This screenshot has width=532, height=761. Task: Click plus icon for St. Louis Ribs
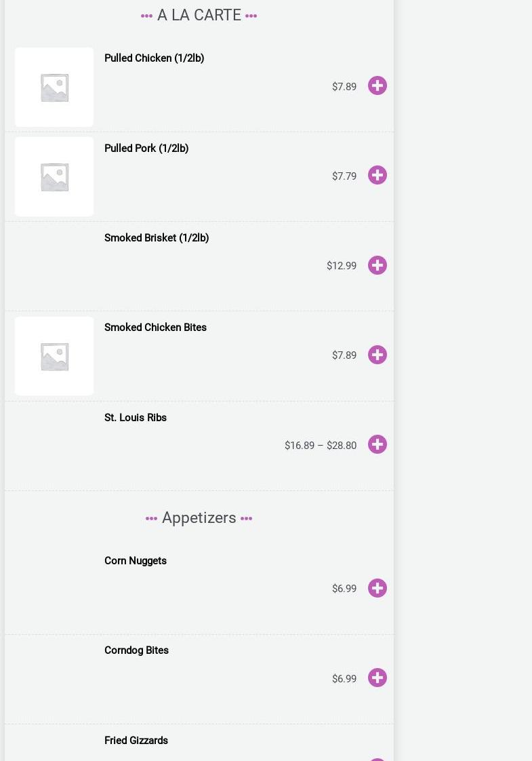tap(377, 444)
